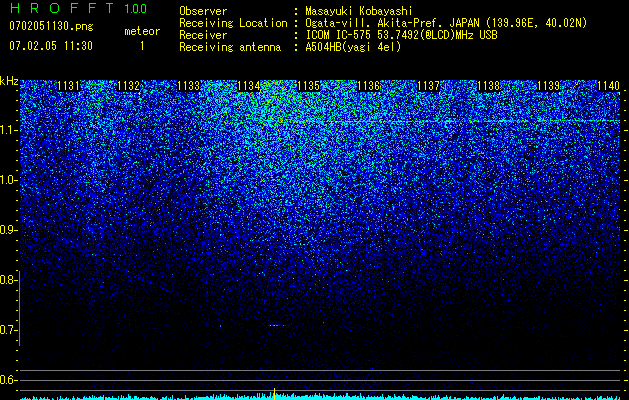Click the 1136 time marker
The height and width of the screenshot is (400, 629).
tap(368, 86)
